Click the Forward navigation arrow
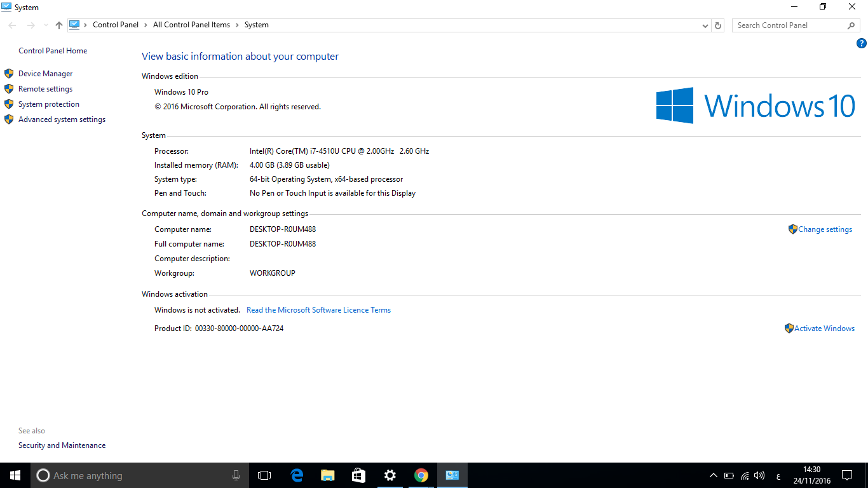 31,25
